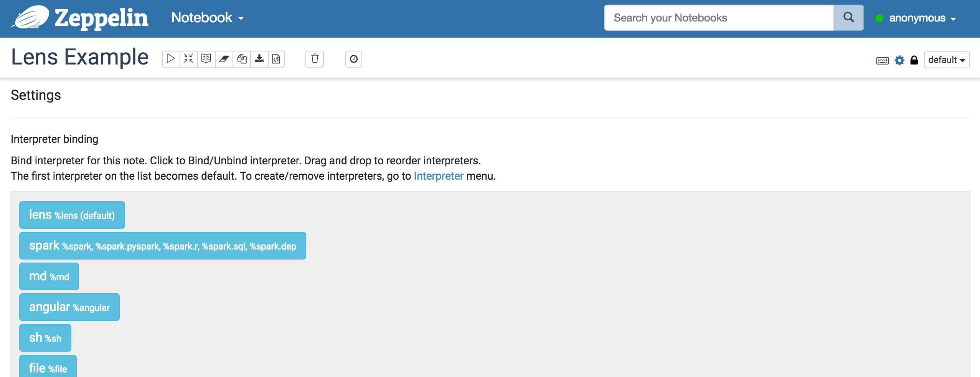Click the show/hide code icon

coord(188,59)
